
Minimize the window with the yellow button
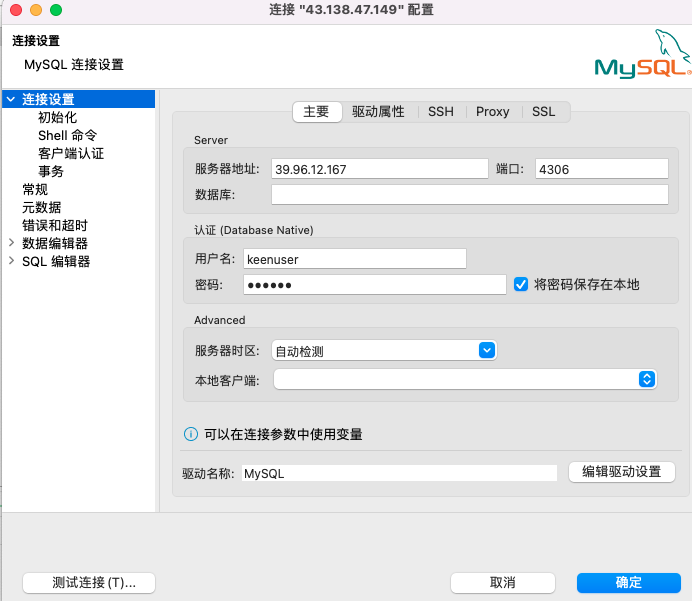click(36, 10)
